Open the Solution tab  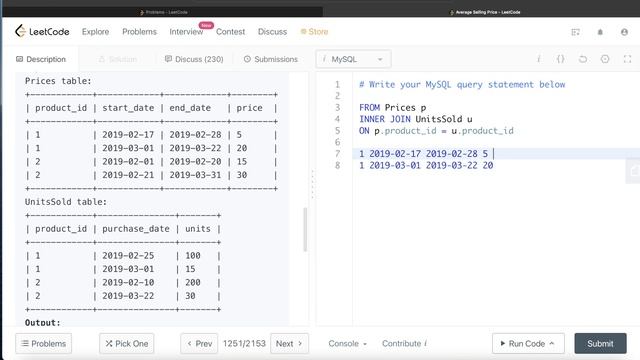click(x=118, y=59)
